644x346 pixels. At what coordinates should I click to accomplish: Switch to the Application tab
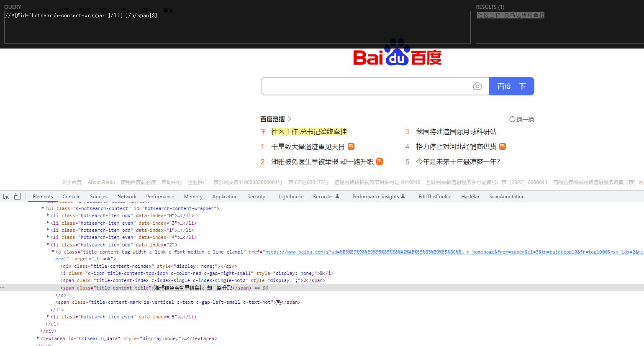pos(225,197)
